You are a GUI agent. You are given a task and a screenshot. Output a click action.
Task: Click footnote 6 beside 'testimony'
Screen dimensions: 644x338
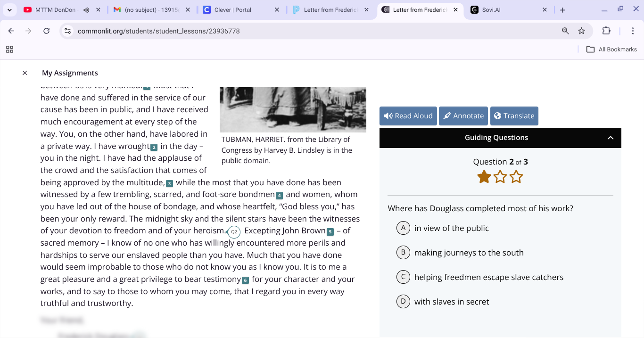pyautogui.click(x=245, y=280)
